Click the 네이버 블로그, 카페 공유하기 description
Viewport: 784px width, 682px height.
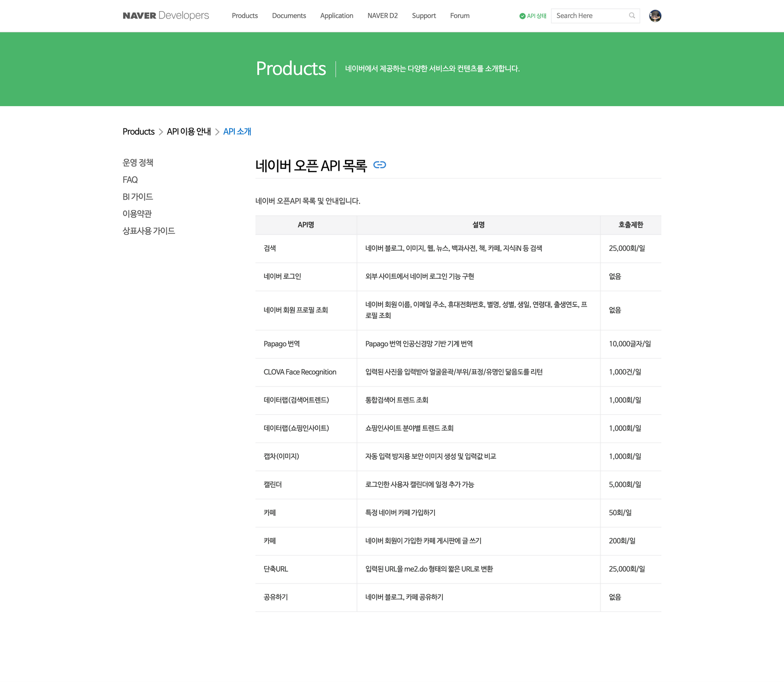(x=404, y=597)
